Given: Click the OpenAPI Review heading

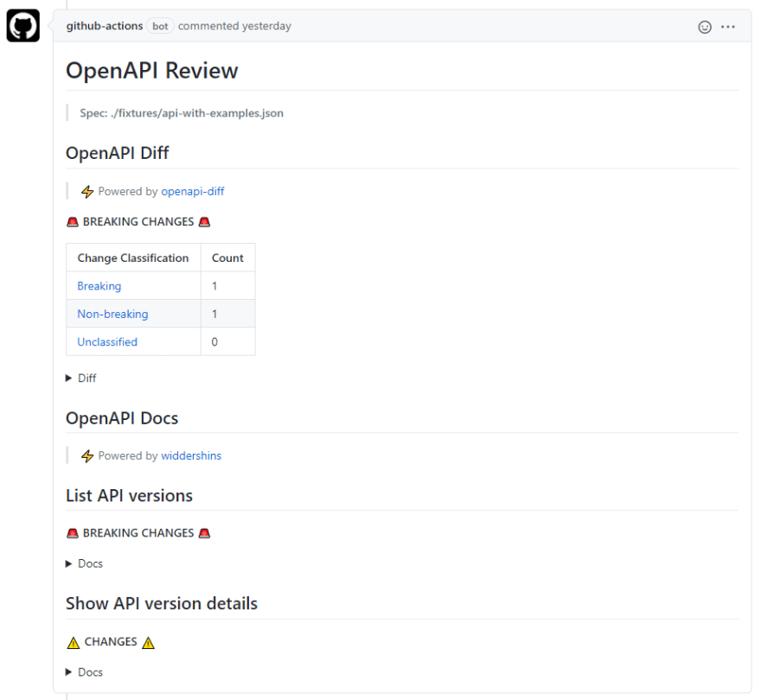Looking at the screenshot, I should 152,71.
